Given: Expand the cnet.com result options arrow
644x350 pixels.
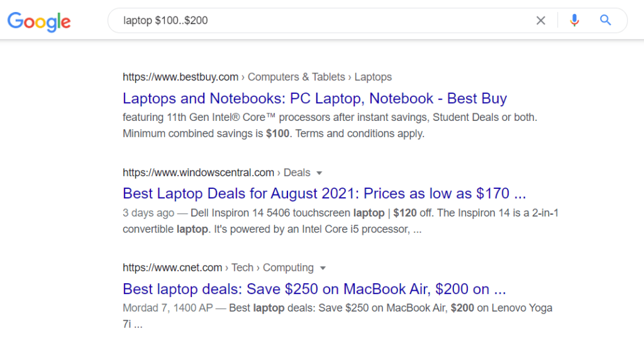Looking at the screenshot, I should (323, 268).
